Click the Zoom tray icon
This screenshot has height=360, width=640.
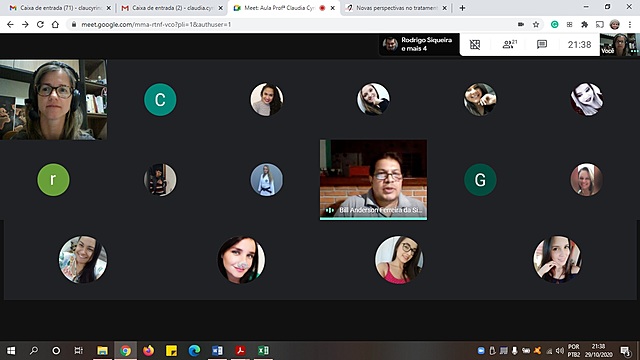point(481,351)
